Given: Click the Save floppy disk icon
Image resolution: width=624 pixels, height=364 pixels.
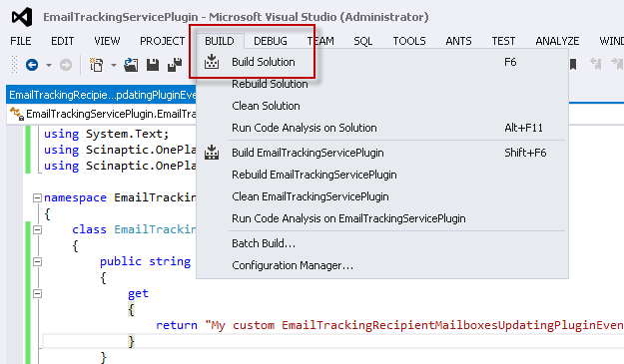Looking at the screenshot, I should (x=153, y=65).
